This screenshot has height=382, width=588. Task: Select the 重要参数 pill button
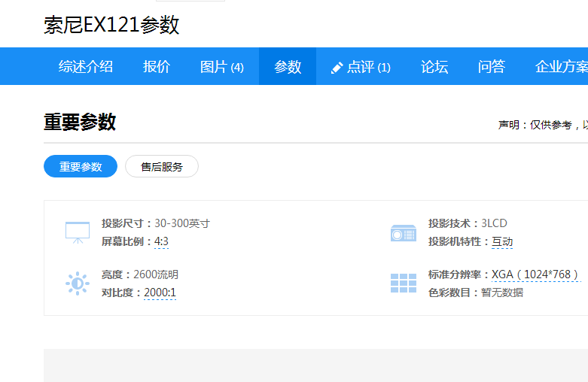tap(81, 166)
